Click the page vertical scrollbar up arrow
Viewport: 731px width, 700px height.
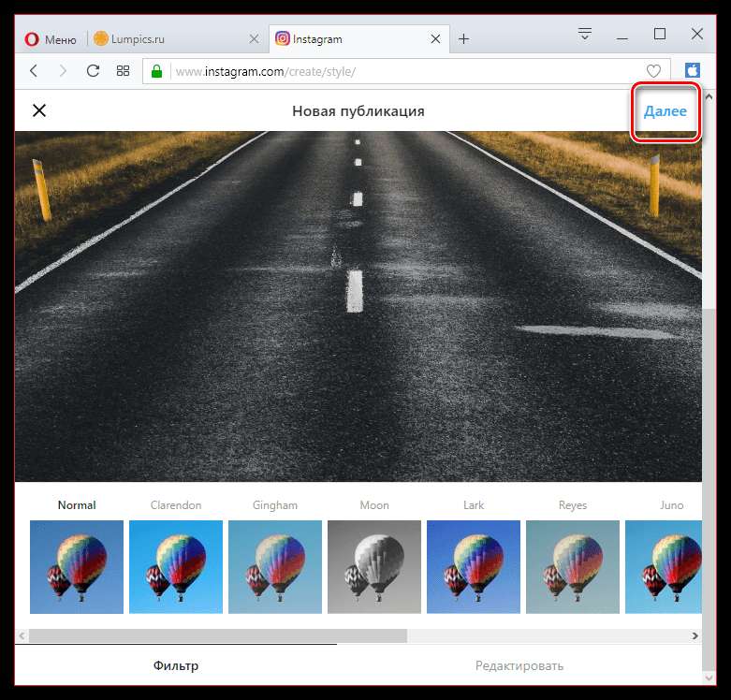709,97
